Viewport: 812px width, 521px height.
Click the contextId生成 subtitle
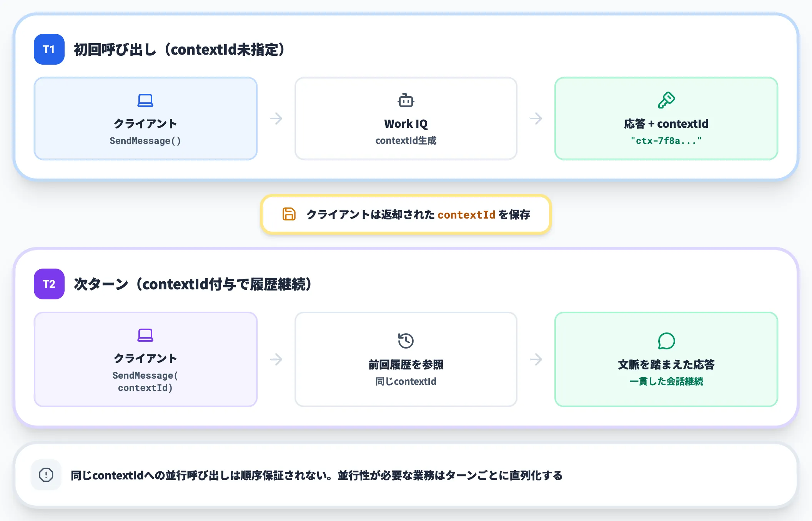click(406, 141)
